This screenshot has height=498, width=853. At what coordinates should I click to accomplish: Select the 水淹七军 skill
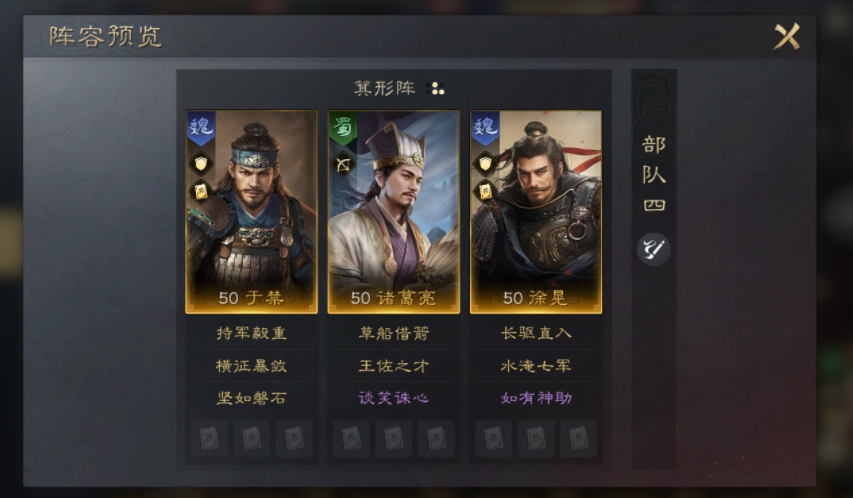536,366
